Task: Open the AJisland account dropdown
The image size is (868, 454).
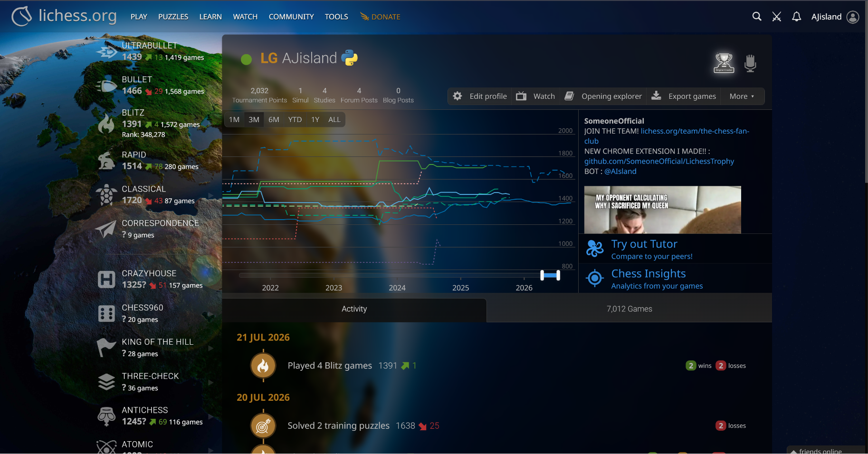Action: pyautogui.click(x=835, y=17)
